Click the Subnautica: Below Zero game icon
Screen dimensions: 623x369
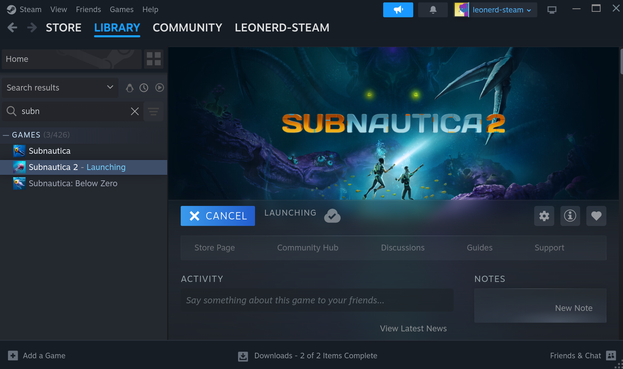(x=19, y=184)
